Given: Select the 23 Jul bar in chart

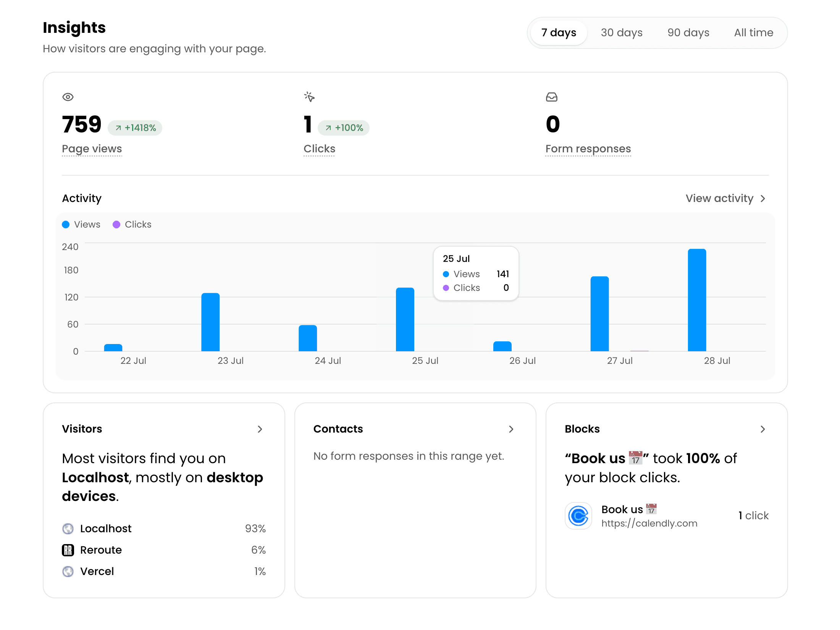Looking at the screenshot, I should [x=210, y=322].
